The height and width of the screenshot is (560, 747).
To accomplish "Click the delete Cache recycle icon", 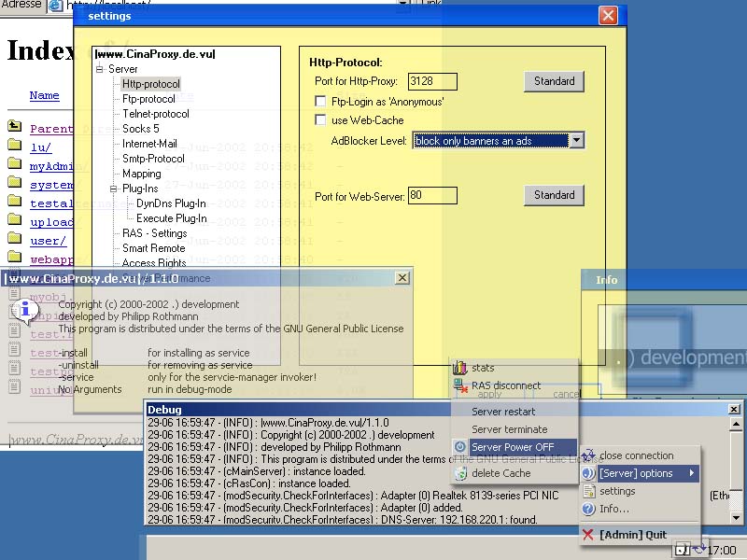I will point(460,473).
